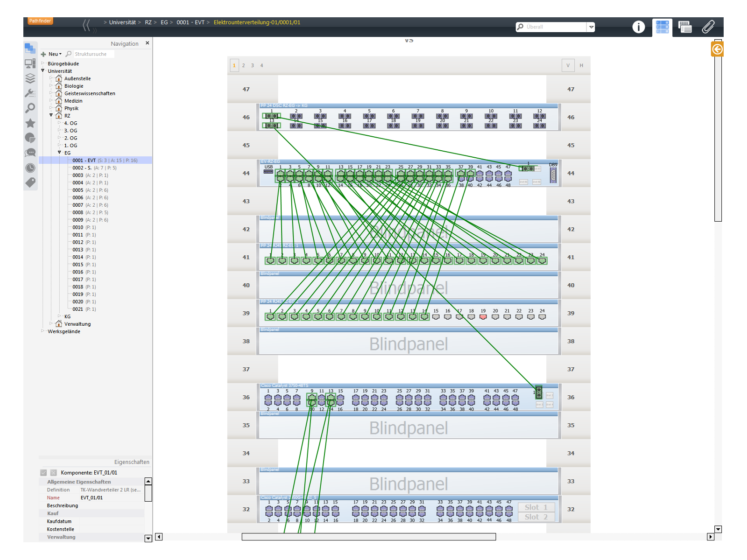
Task: Click into the Struktursuche search field
Action: [x=93, y=54]
